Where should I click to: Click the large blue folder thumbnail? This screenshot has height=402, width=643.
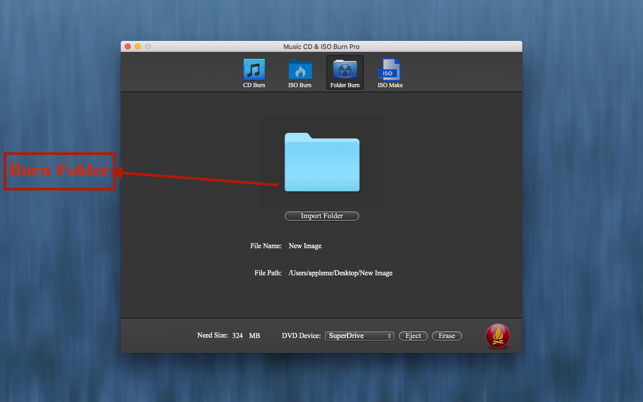pos(322,162)
